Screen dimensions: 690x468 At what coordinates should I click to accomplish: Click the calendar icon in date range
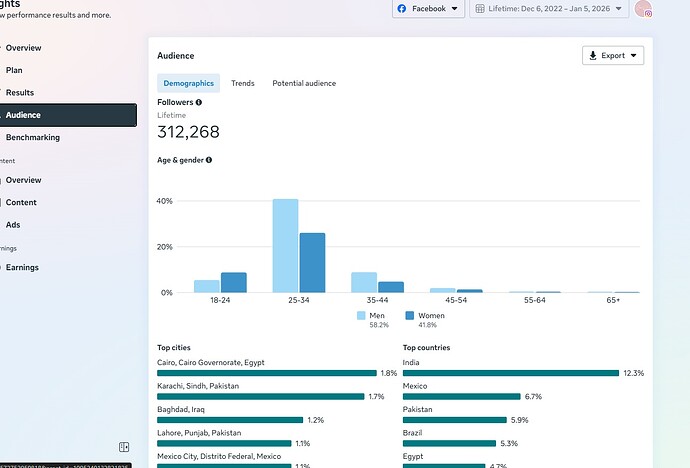(481, 9)
